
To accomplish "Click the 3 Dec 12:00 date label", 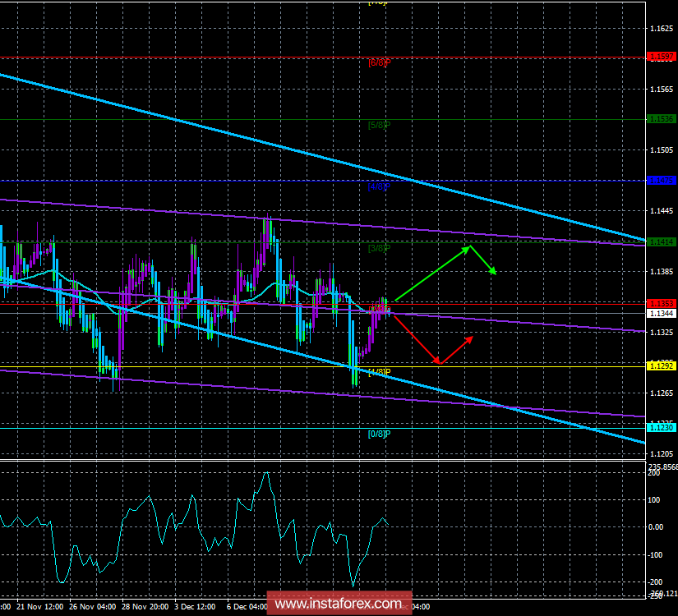I will pos(195,606).
